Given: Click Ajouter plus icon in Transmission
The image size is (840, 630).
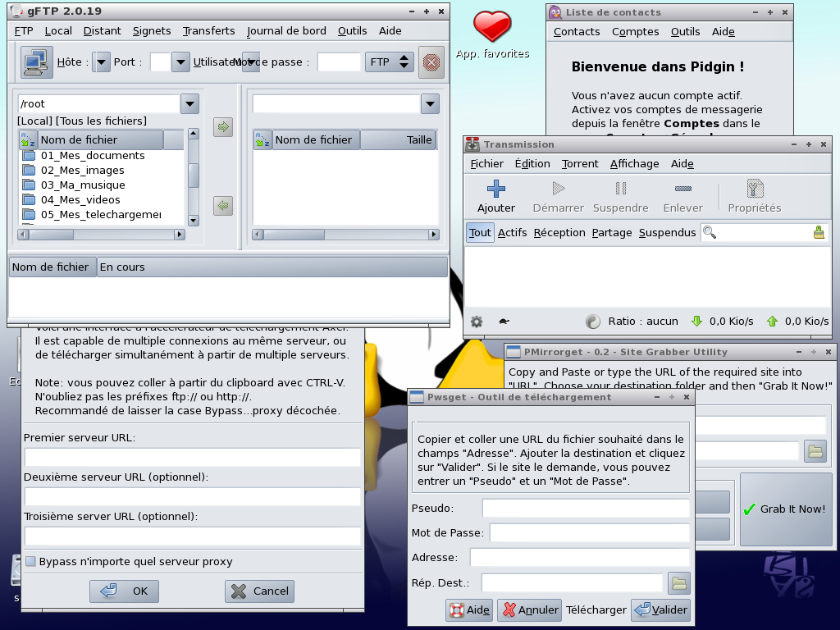Looking at the screenshot, I should tap(496, 189).
